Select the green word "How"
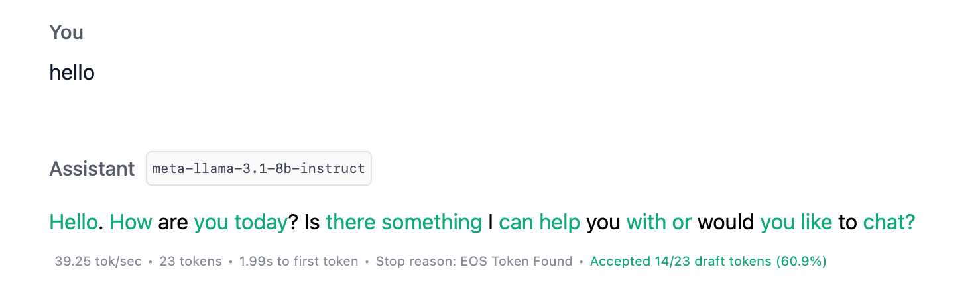This screenshot has height=289, width=980. [131, 222]
